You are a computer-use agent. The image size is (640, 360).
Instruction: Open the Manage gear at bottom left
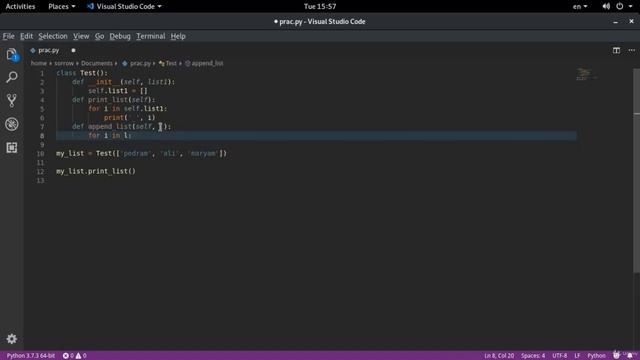coord(11,339)
